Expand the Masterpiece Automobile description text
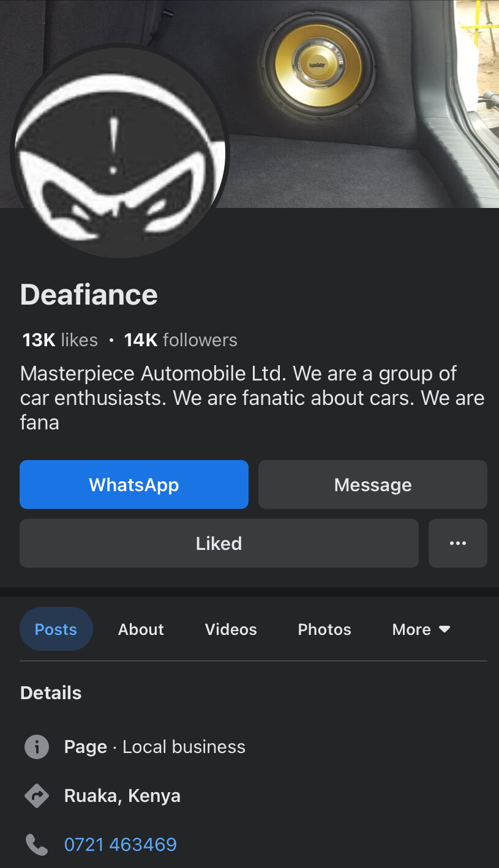 252,398
